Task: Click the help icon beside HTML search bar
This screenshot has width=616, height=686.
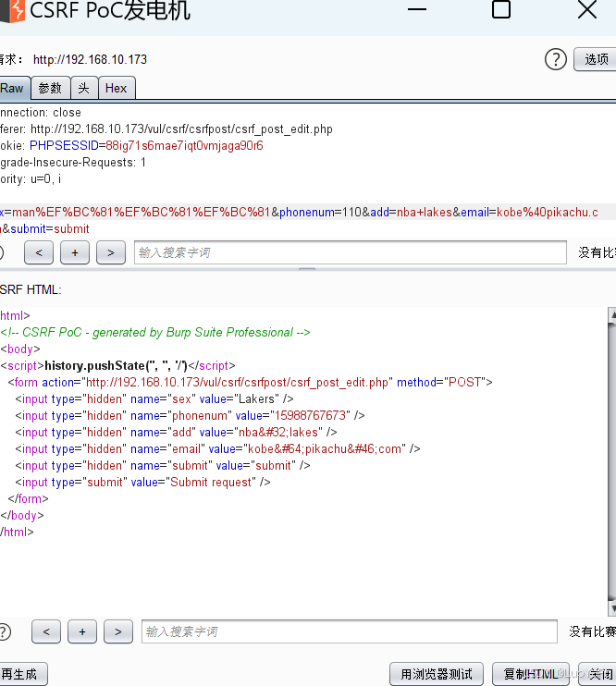Action: [4, 631]
